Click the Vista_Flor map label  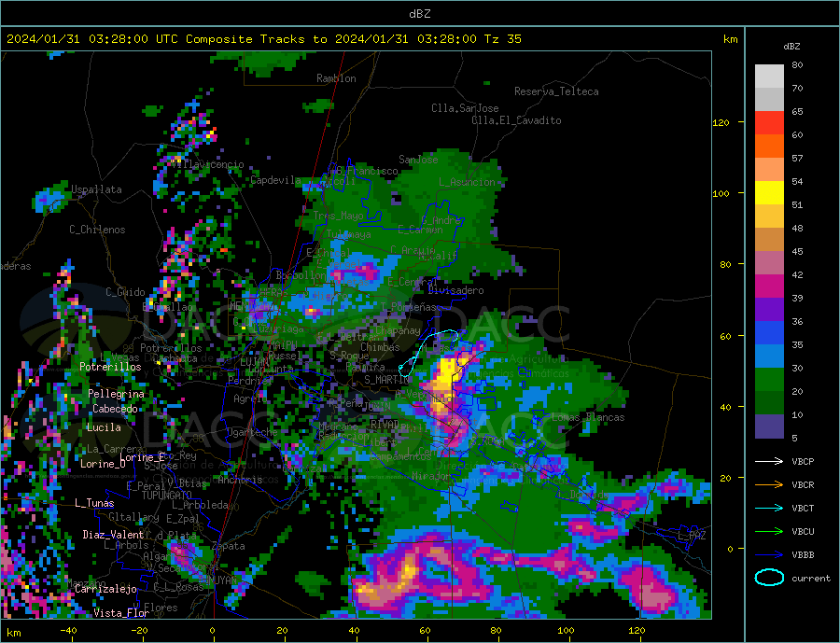pyautogui.click(x=121, y=613)
